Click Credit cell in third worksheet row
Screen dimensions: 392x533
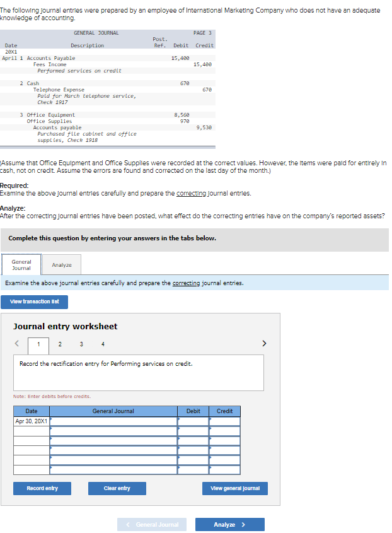click(x=225, y=441)
